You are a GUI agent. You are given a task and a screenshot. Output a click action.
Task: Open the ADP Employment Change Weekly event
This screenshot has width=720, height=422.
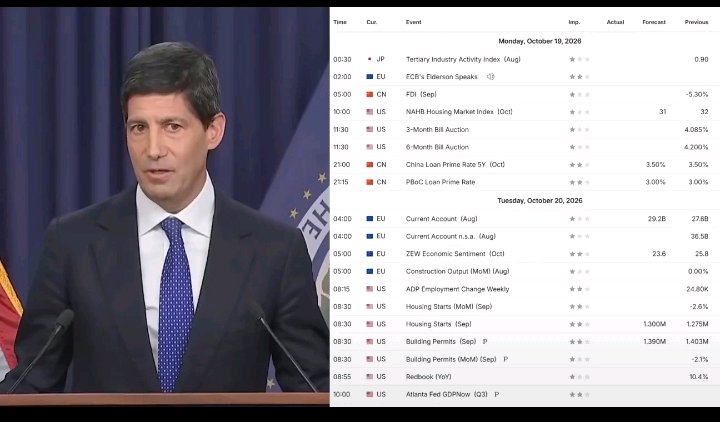457,289
